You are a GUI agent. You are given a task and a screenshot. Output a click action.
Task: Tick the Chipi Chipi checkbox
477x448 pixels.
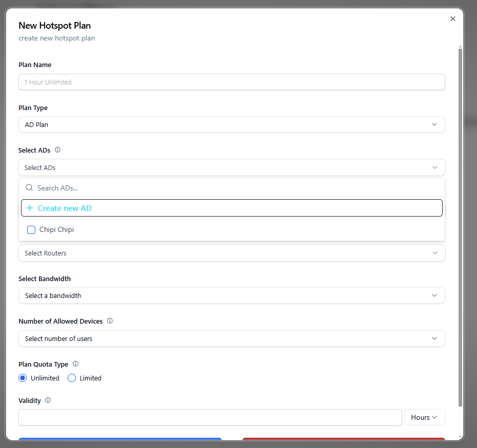coord(31,230)
